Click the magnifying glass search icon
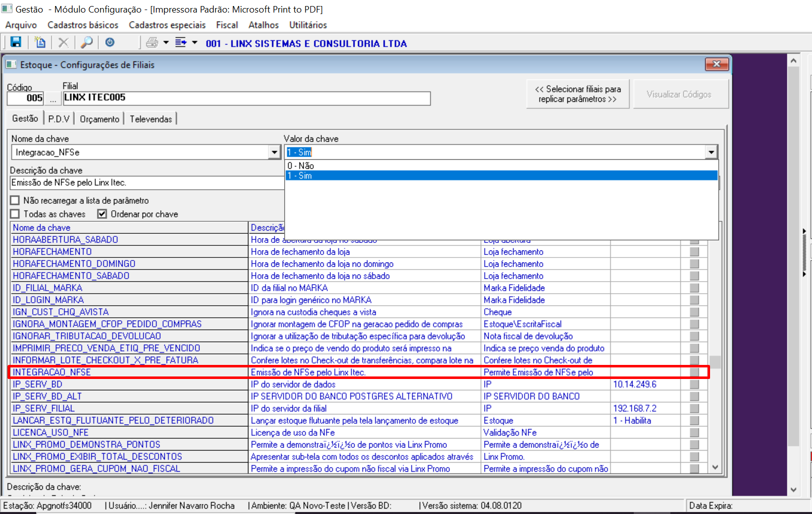 click(87, 43)
